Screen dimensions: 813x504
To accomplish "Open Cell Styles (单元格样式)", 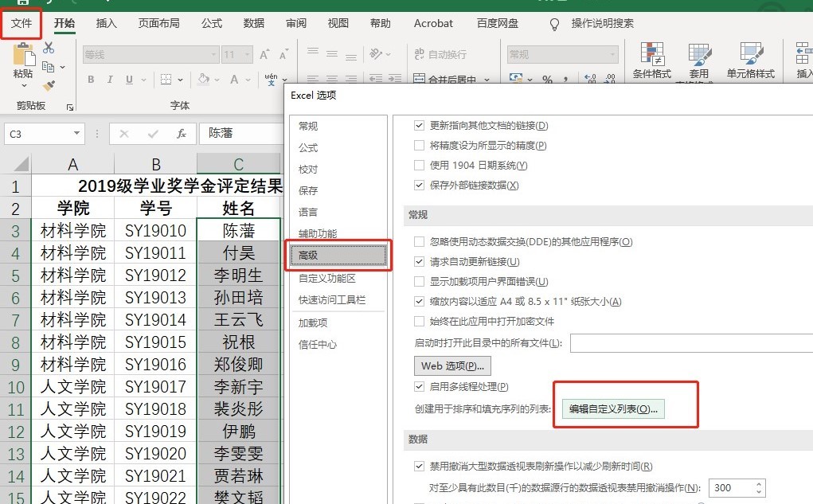I will click(x=750, y=60).
